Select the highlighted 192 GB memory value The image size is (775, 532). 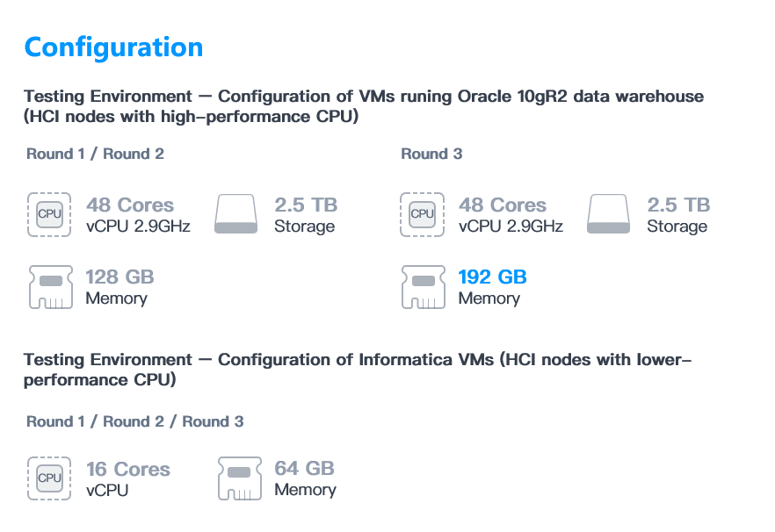492,277
